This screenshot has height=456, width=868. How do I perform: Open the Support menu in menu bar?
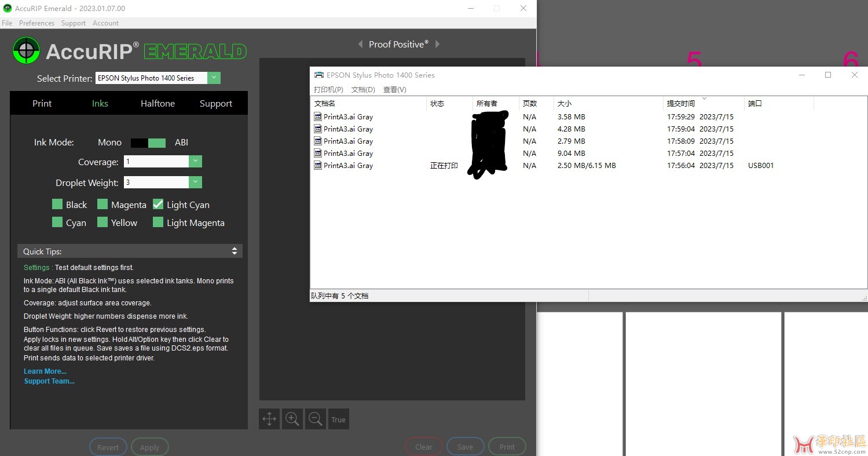74,23
